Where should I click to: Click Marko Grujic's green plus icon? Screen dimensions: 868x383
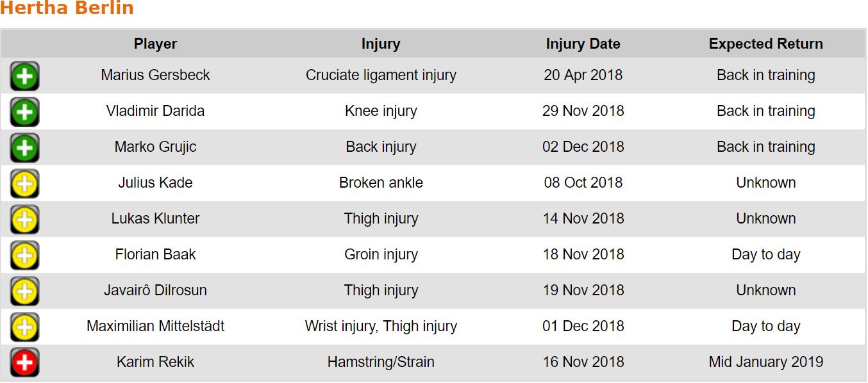[24, 148]
